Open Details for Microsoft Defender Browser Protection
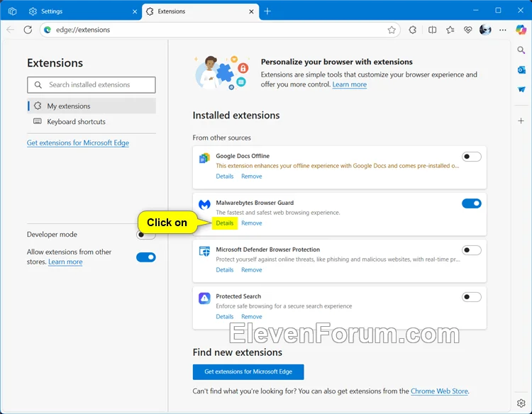This screenshot has height=414, width=532. coord(225,270)
